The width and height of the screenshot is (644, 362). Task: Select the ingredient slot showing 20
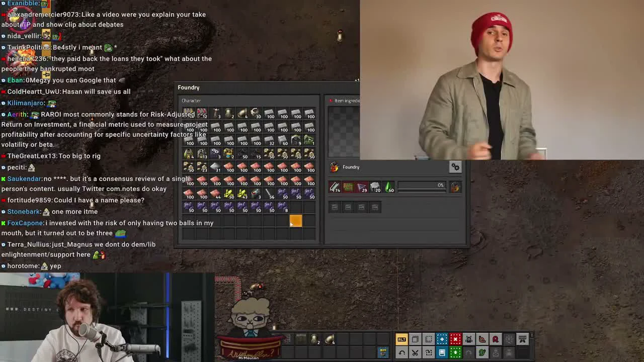[x=375, y=188]
